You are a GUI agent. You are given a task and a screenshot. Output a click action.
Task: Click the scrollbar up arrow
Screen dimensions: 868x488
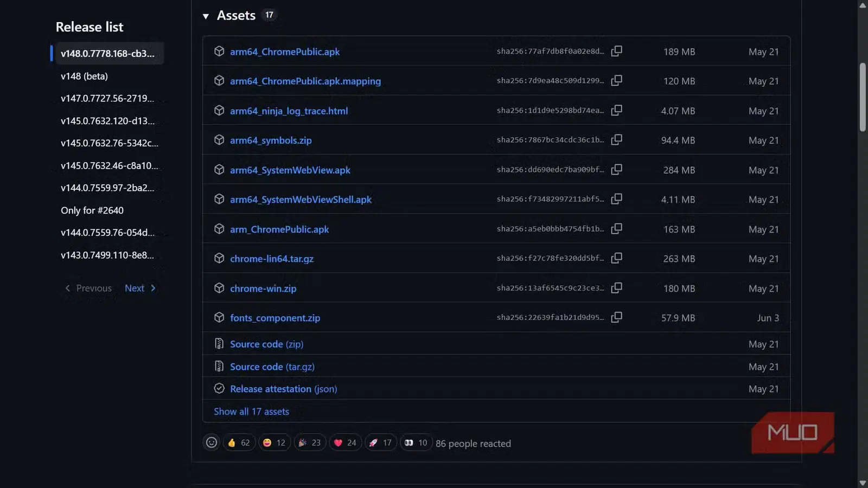coord(863,5)
